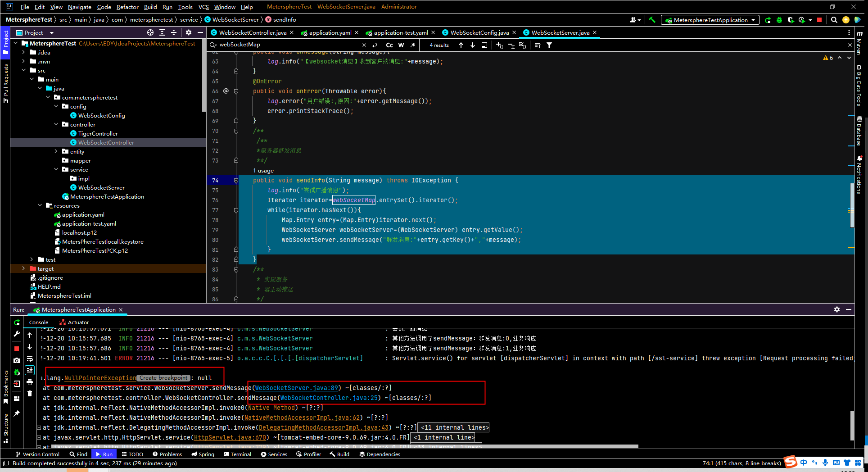Open Terminal tool window button
Viewport: 868px width, 472px height.
237,454
